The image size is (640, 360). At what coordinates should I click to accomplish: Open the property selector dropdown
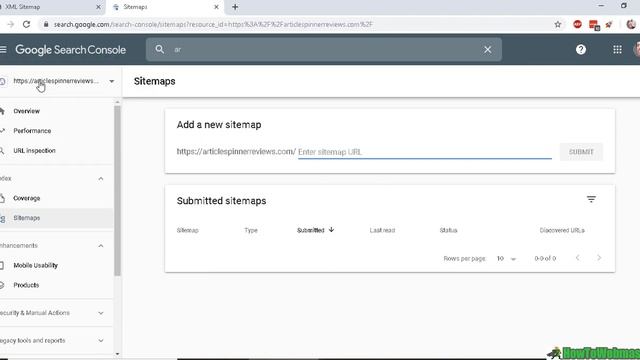111,81
